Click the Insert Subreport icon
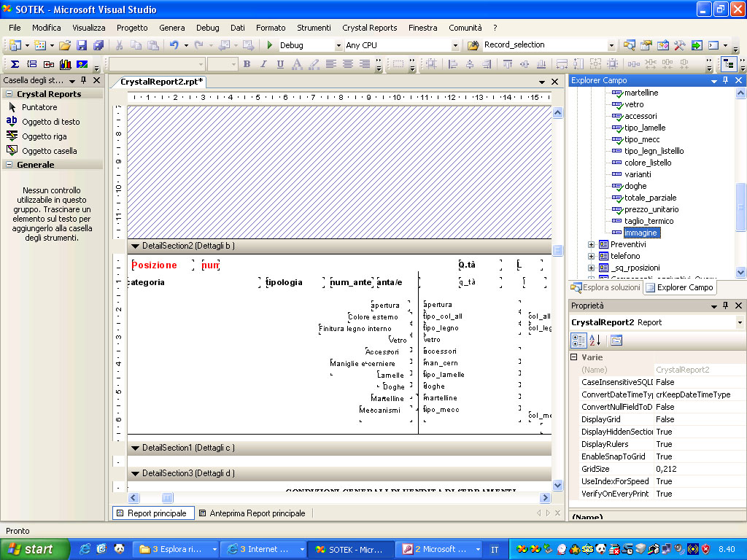This screenshot has height=560, width=747. point(49,64)
